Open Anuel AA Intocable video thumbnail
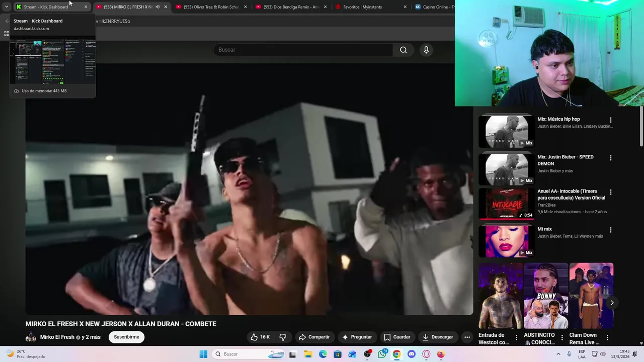Screen dimensions: 644x362 [x=506, y=204]
